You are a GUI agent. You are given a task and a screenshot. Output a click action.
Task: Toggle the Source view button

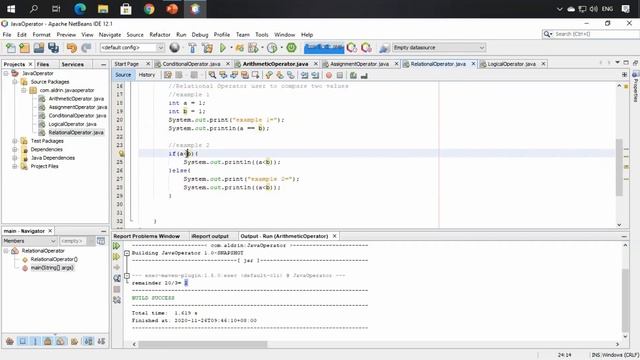pos(123,75)
